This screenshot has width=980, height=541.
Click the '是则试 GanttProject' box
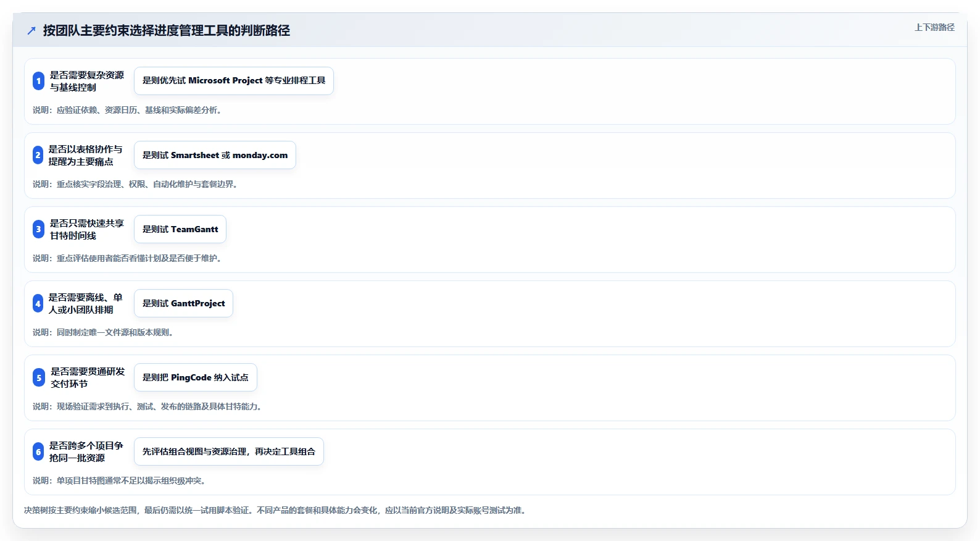coord(183,303)
